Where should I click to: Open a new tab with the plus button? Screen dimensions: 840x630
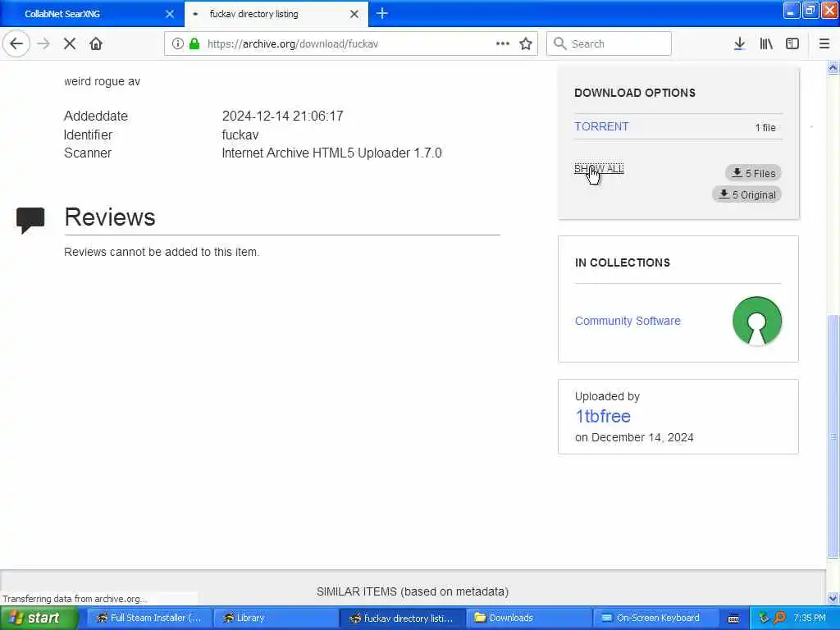[382, 14]
